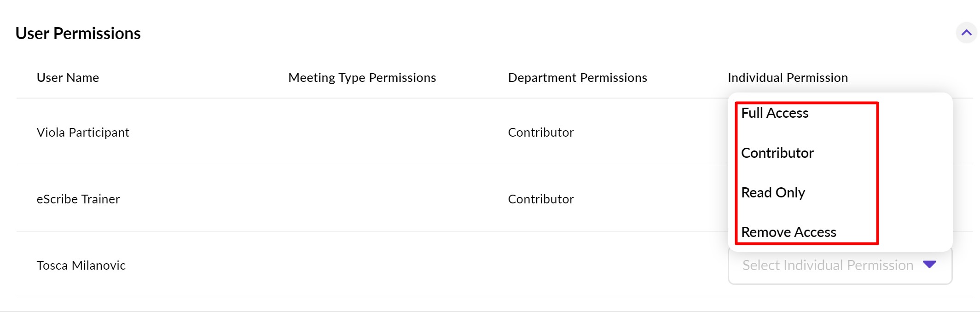Viewport: 980px width, 312px height.
Task: Click the User Permissions section heading
Action: [78, 34]
